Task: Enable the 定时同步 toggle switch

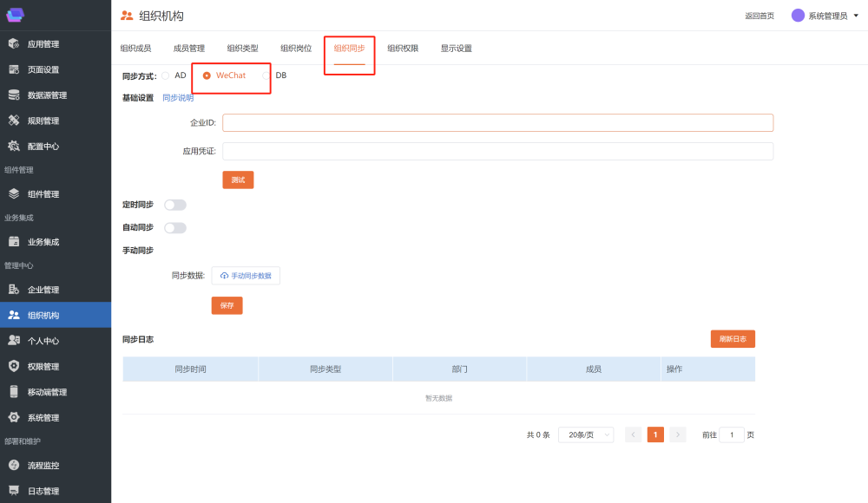Action: [175, 205]
